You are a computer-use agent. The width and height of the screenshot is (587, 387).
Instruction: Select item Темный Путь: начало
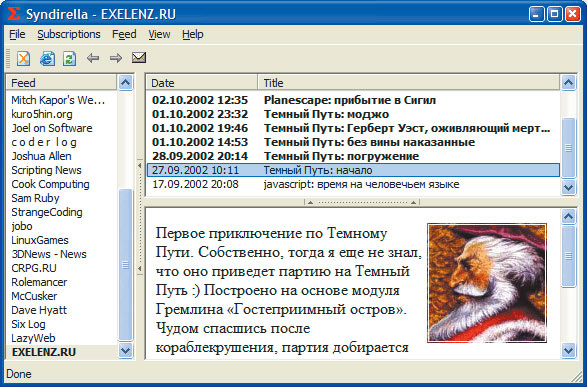[x=353, y=170]
